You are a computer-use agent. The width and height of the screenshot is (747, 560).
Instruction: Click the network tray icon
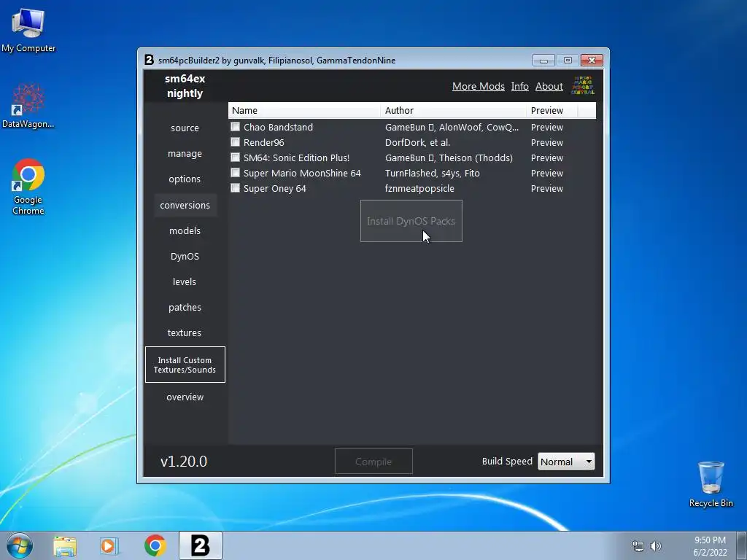click(x=638, y=546)
